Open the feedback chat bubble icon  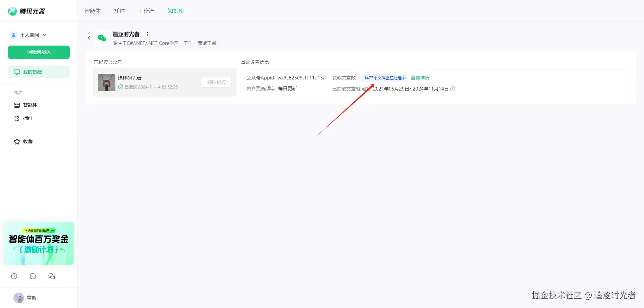click(x=33, y=276)
